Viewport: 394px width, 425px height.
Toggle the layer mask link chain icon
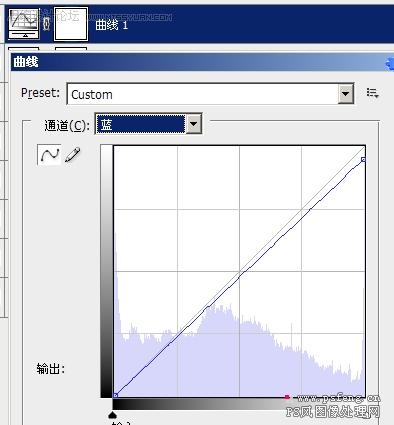point(47,24)
